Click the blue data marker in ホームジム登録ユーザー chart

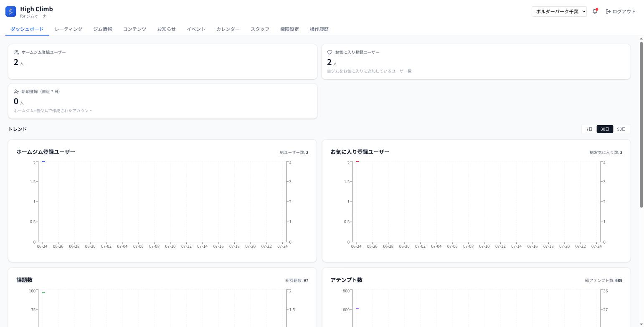coord(43,161)
